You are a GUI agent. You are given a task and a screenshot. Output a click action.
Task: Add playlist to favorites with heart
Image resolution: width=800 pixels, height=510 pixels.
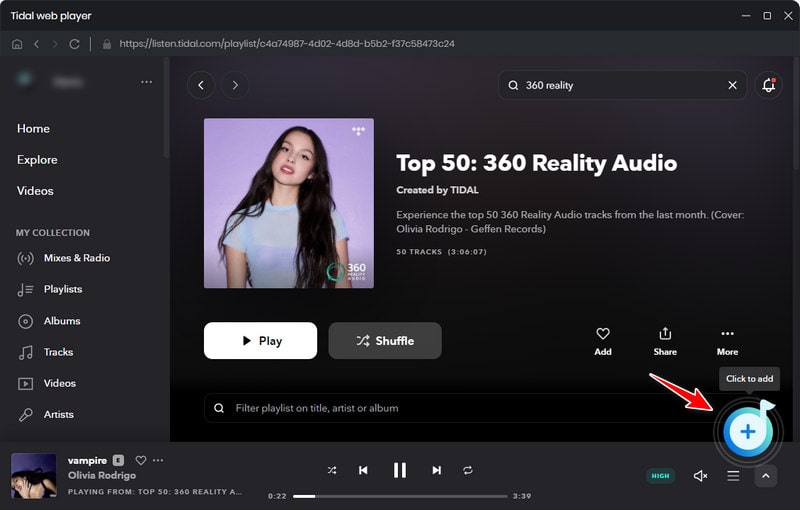pyautogui.click(x=603, y=341)
